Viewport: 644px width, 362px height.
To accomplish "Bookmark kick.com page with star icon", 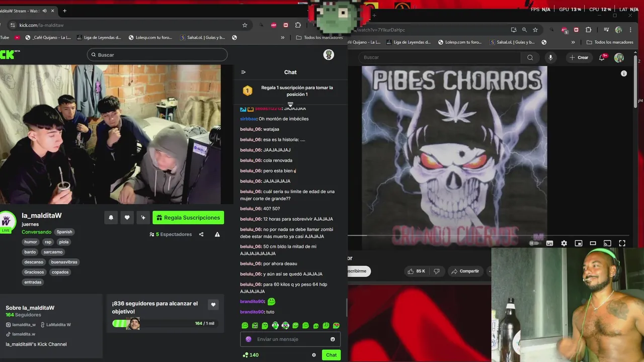I will [x=245, y=25].
